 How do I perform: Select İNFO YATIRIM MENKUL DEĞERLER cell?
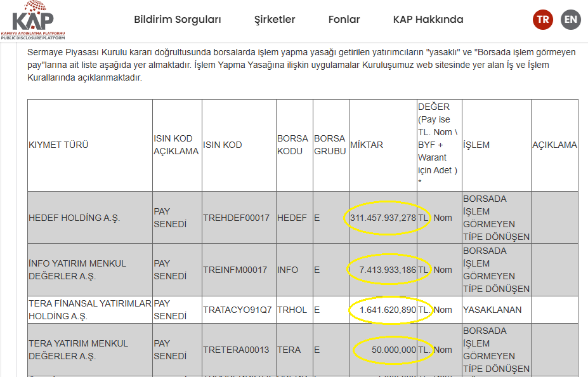coord(90,270)
